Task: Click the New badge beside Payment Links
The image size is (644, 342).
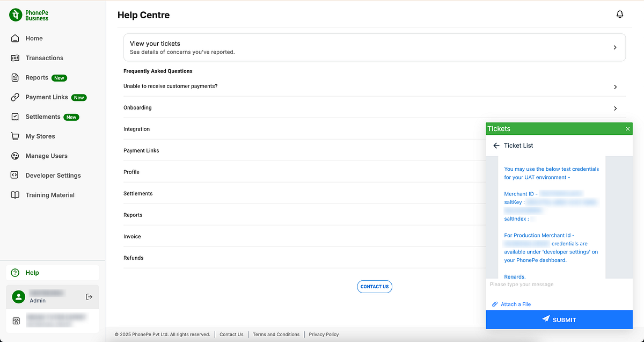Action: 79,98
